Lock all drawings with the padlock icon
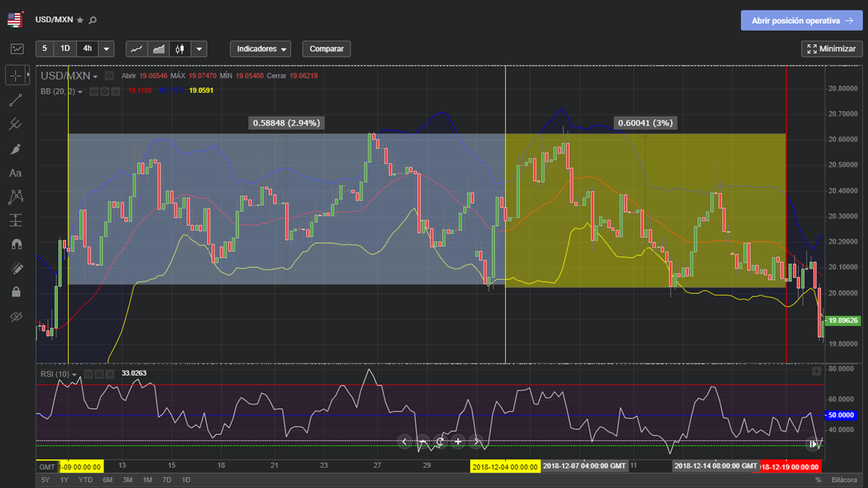Image resolution: width=868 pixels, height=488 pixels. coord(17,292)
